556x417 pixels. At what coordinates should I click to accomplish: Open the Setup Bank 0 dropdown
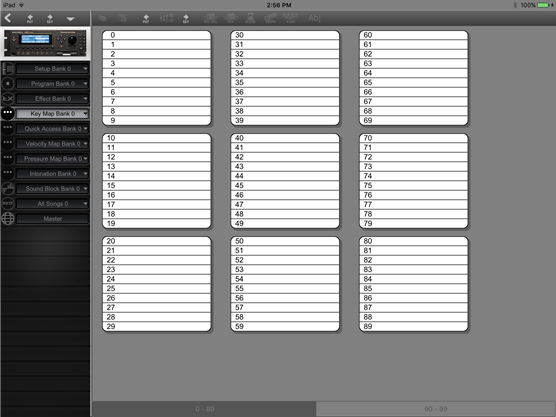(52, 69)
